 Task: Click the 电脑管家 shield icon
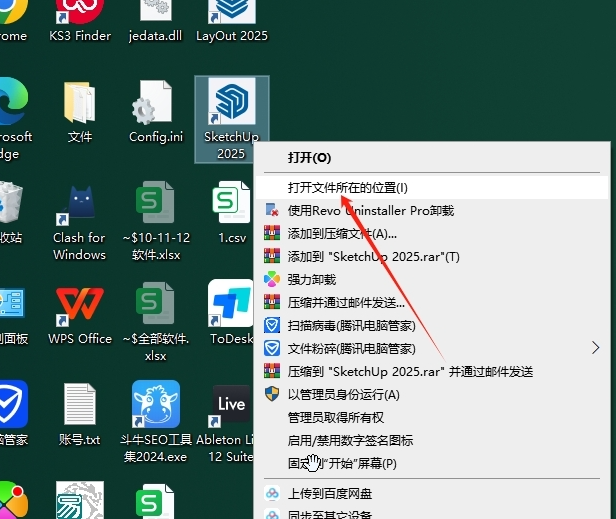click(13, 414)
